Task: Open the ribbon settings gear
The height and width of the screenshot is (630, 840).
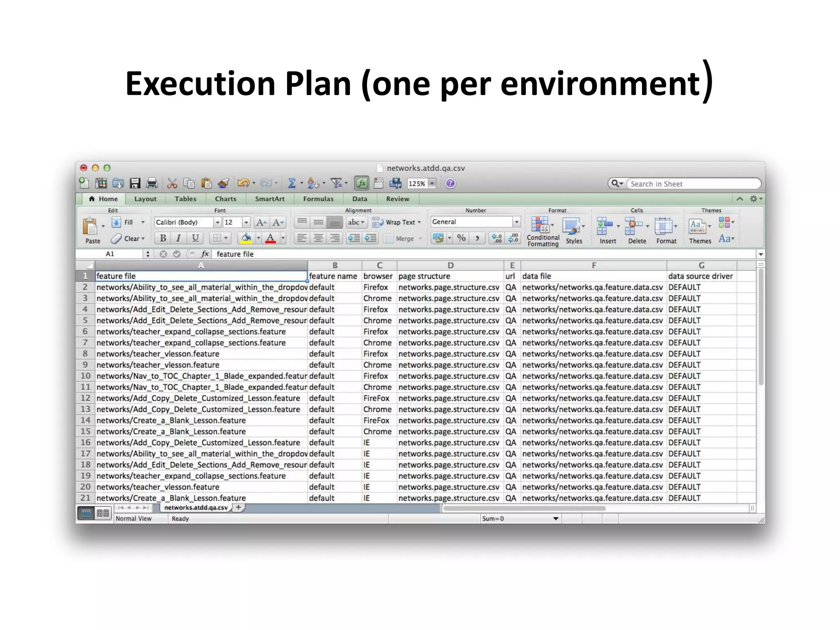Action: pos(755,199)
